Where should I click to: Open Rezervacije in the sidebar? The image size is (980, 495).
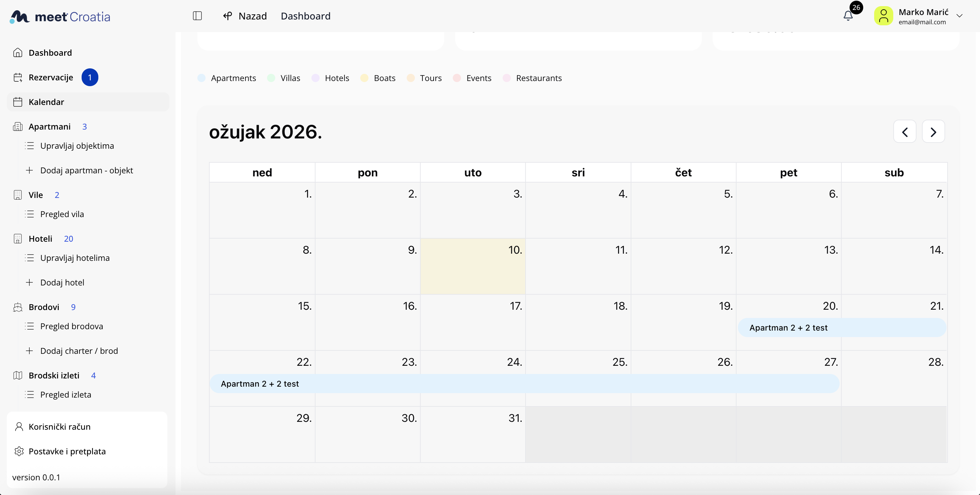[51, 78]
